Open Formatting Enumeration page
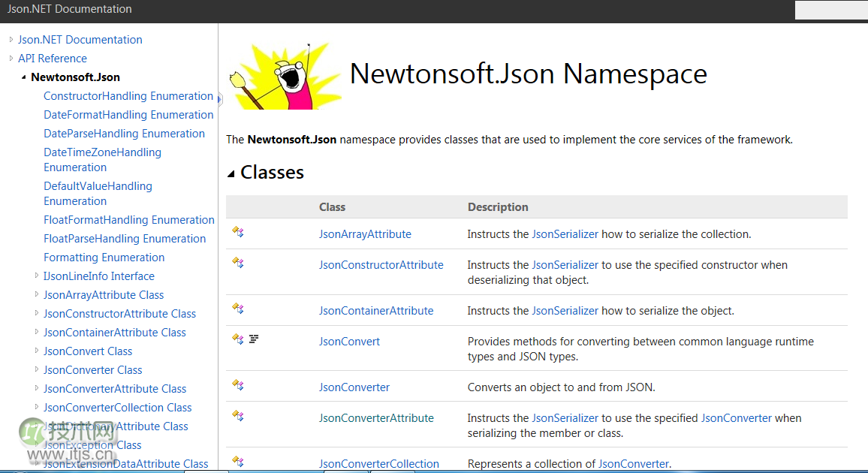This screenshot has height=473, width=868. pos(104,258)
